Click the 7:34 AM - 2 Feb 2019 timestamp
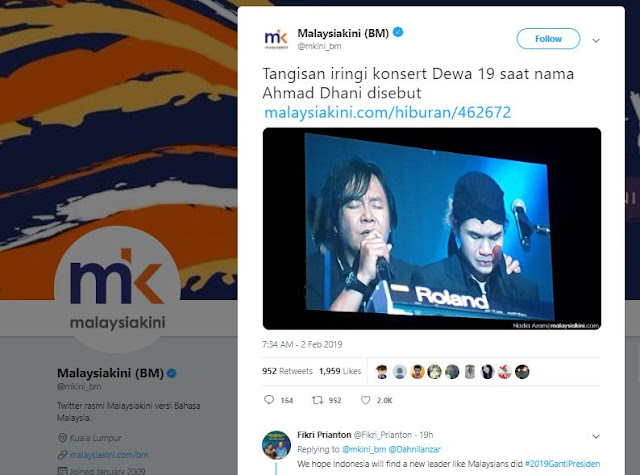The height and width of the screenshot is (475, 640). pyautogui.click(x=302, y=344)
